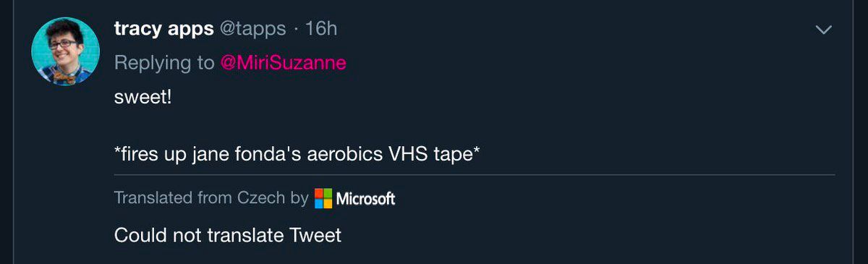Click the "Translated from Czech by" label

[x=211, y=198]
